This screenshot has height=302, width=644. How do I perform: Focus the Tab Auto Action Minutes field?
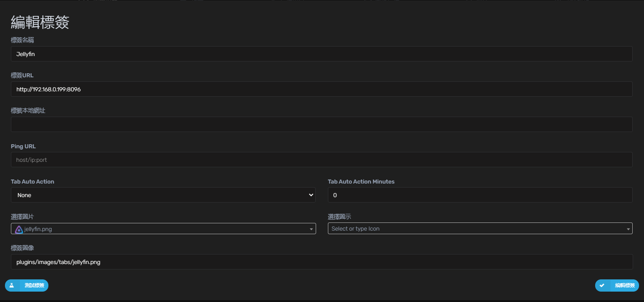coord(479,195)
